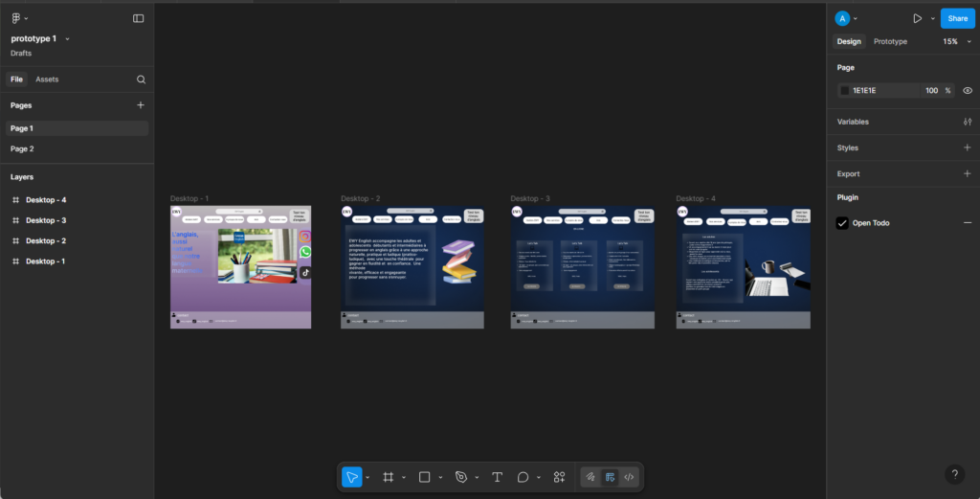Open the Actions components icon
This screenshot has width=980, height=499.
560,477
